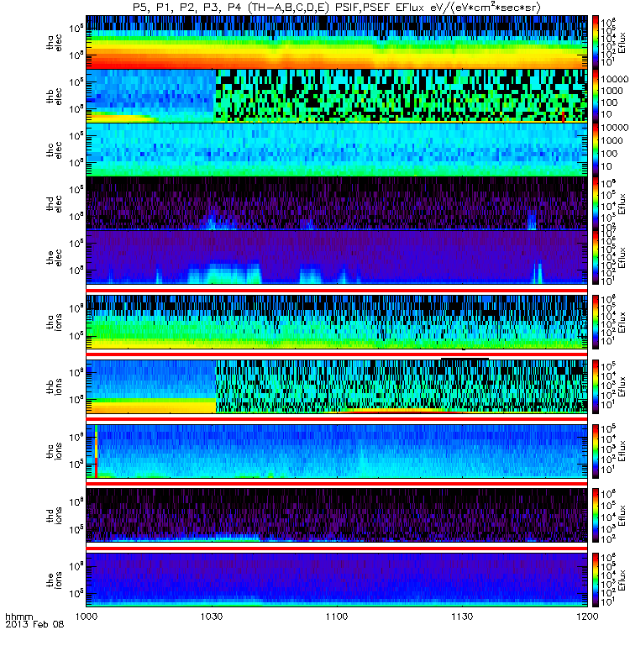Click the color bar beside the thd elec panel
The width and height of the screenshot is (630, 672).
(x=596, y=203)
